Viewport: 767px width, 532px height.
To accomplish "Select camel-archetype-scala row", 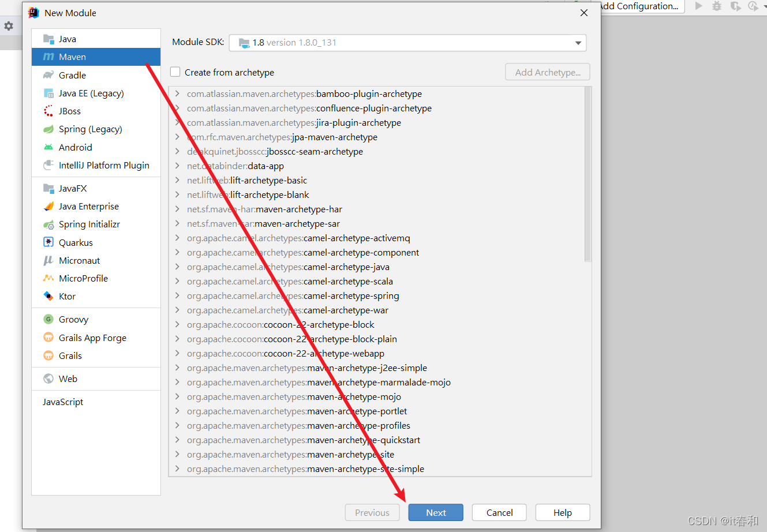I will 377,281.
